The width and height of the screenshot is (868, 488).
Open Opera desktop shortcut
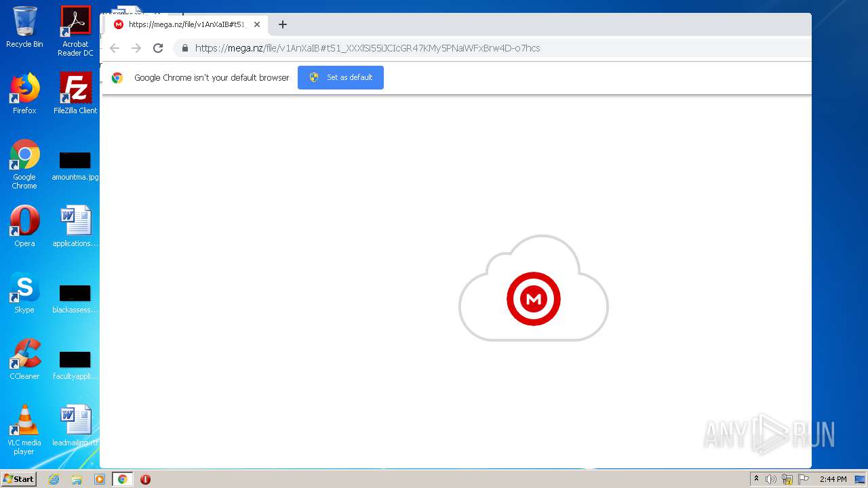pyautogui.click(x=24, y=226)
